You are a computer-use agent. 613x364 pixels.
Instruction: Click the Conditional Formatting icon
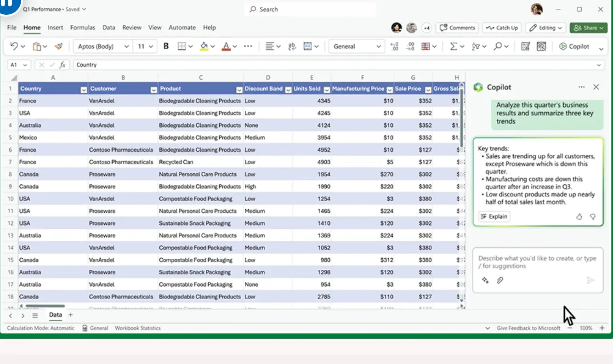click(426, 46)
